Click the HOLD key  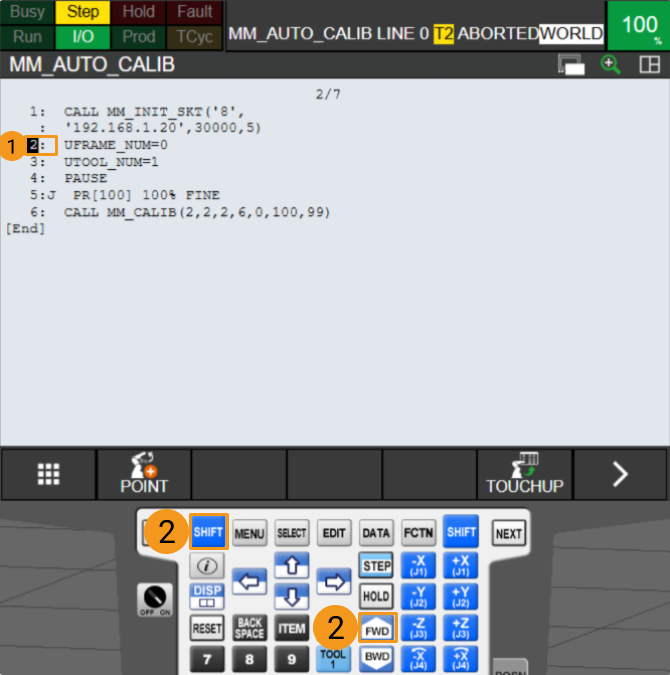pos(376,596)
